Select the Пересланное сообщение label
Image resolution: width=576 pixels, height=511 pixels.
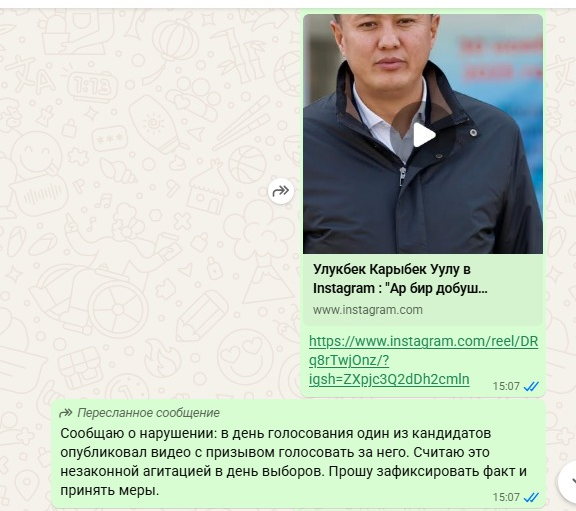(x=148, y=413)
